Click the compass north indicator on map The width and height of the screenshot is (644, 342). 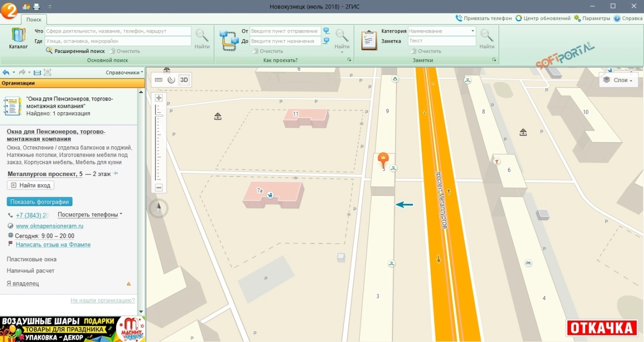coord(159,208)
